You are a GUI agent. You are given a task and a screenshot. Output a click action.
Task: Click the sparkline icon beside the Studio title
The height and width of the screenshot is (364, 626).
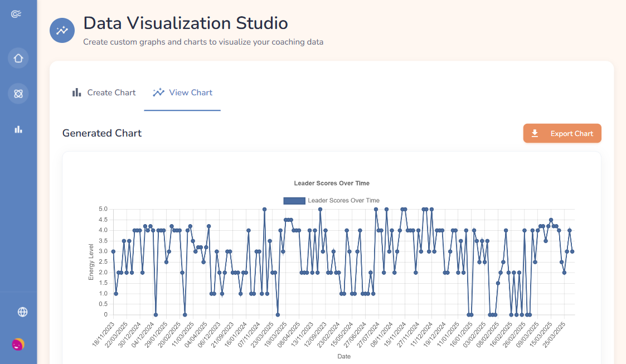(x=62, y=30)
